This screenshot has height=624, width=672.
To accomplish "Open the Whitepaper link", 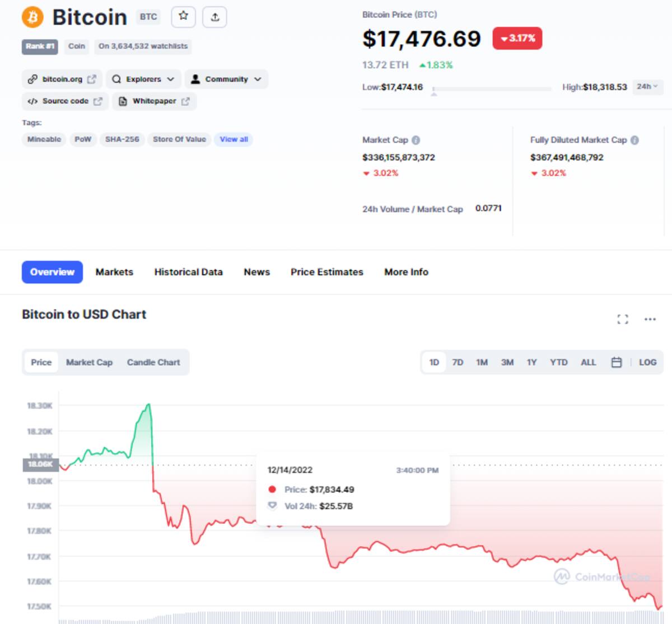I will (154, 101).
